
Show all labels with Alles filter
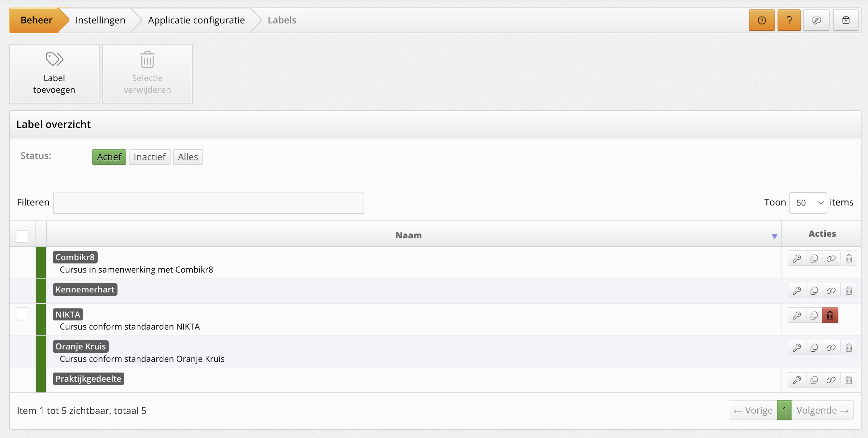(x=188, y=157)
